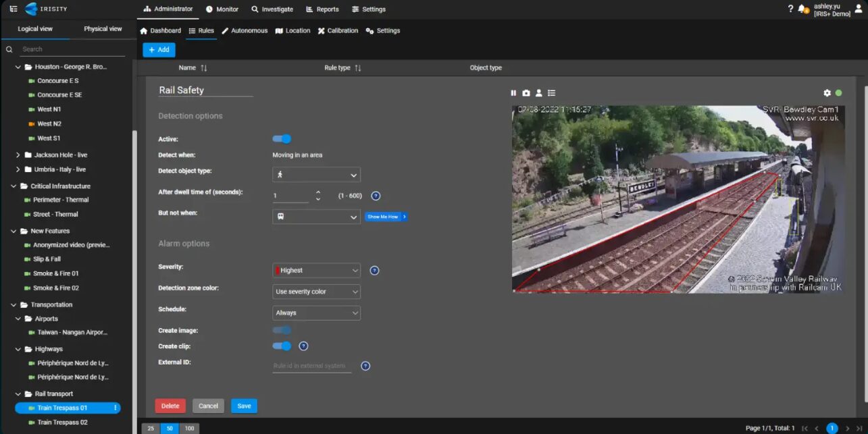Click the External ID input field
868x434 pixels.
tap(311, 366)
